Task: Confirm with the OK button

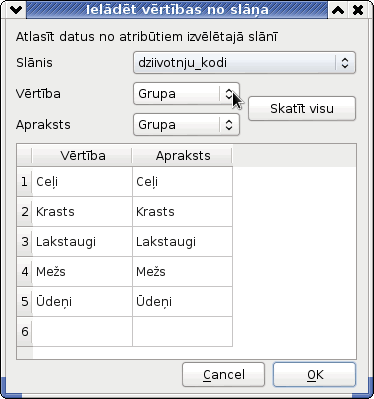Action: click(314, 375)
